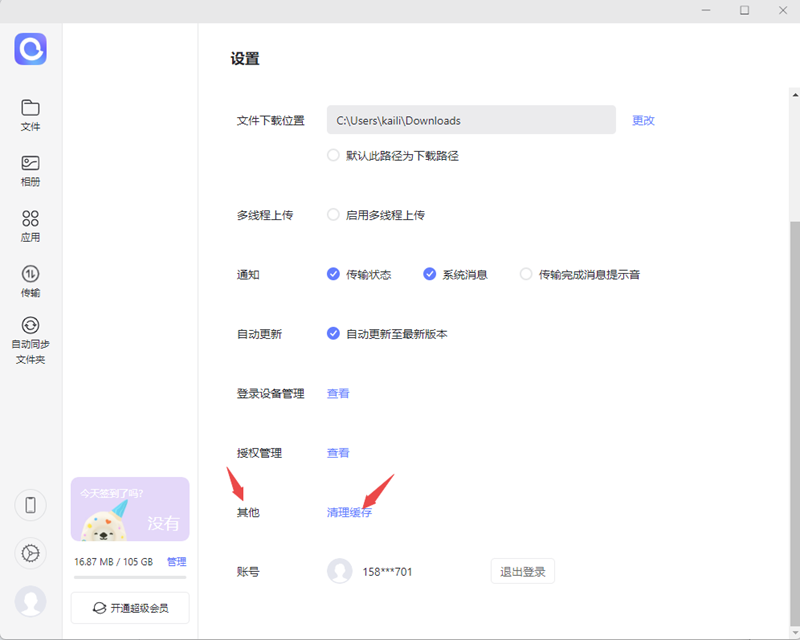
Task: Open 查看 under 登录设备管理
Action: pos(337,393)
